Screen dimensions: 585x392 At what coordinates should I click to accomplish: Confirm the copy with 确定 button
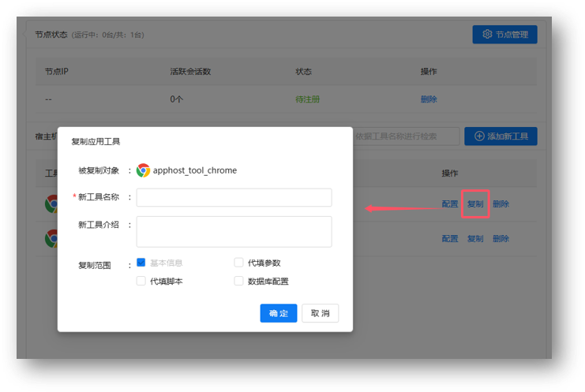point(278,313)
